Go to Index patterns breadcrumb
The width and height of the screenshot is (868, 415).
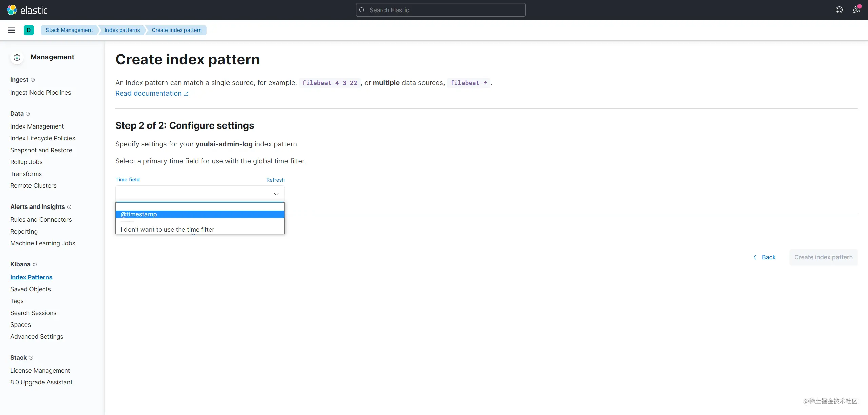coord(122,30)
